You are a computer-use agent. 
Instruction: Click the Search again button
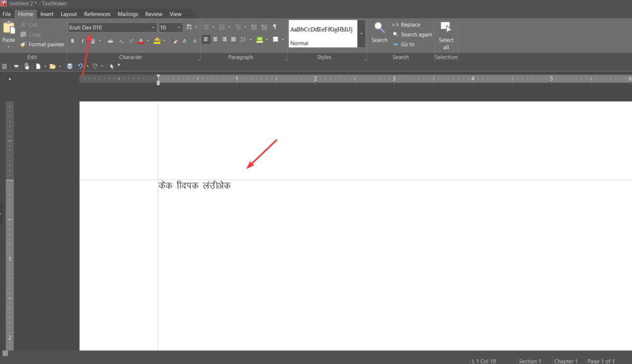pyautogui.click(x=412, y=35)
